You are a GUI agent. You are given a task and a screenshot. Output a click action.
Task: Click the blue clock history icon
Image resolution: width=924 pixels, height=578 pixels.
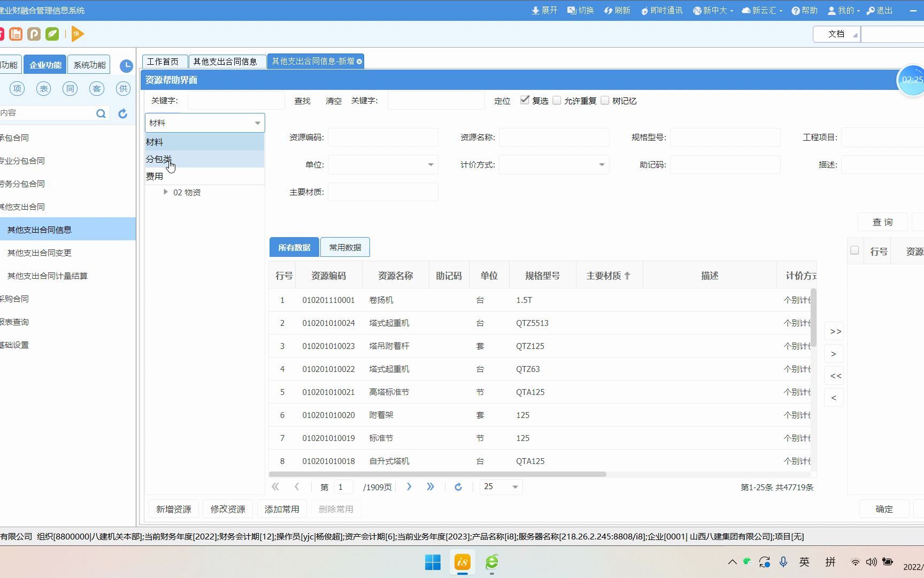(126, 66)
